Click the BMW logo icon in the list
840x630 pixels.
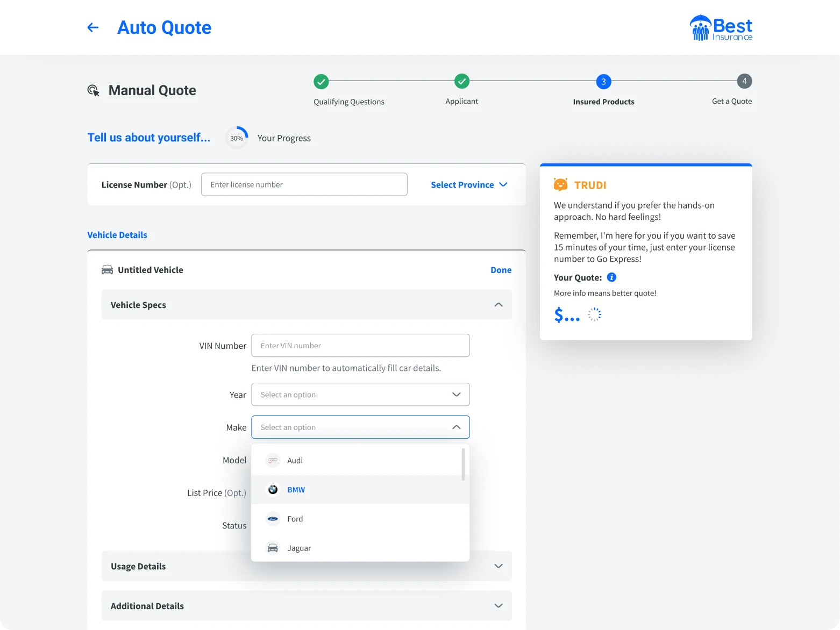[273, 490]
